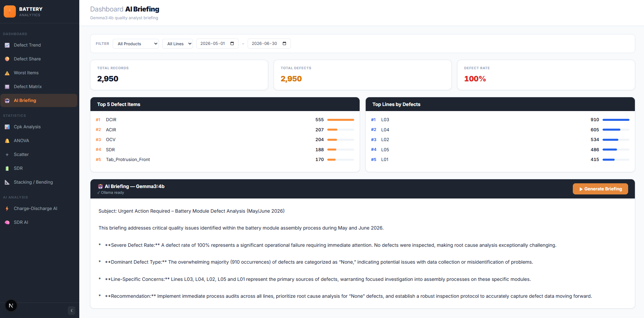The image size is (644, 318).
Task: Open Stacking / Bending page
Action: [39, 182]
